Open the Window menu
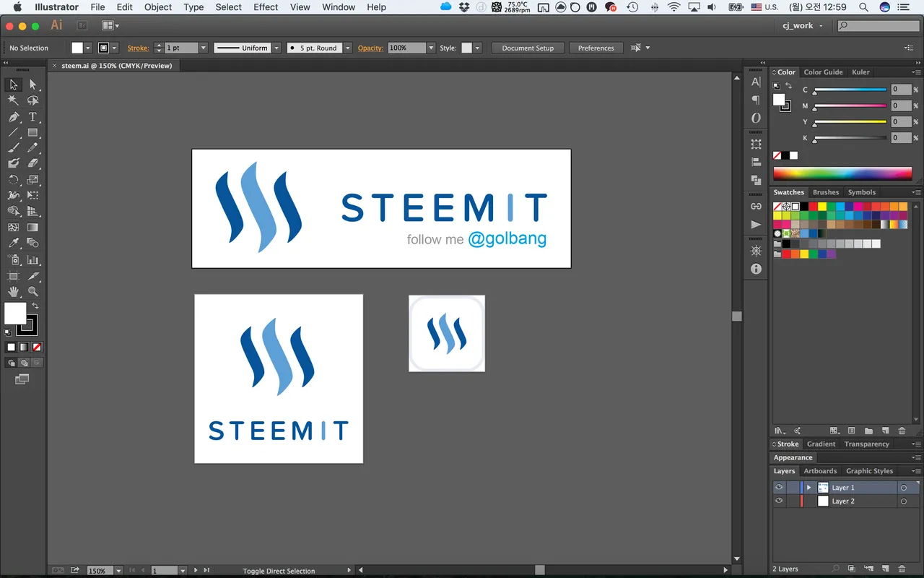 (x=339, y=7)
